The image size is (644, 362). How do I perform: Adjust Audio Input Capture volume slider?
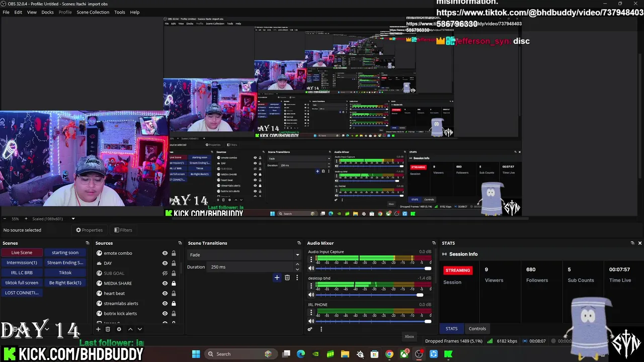point(374,268)
